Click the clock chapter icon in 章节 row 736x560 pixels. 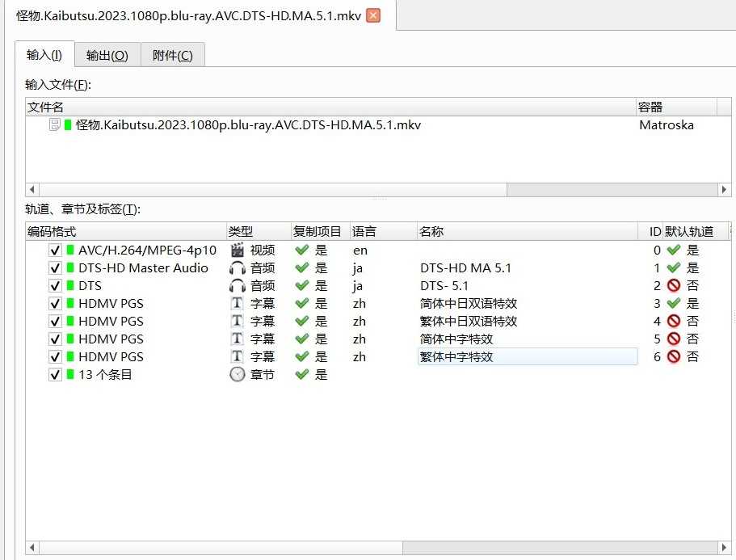pyautogui.click(x=238, y=375)
